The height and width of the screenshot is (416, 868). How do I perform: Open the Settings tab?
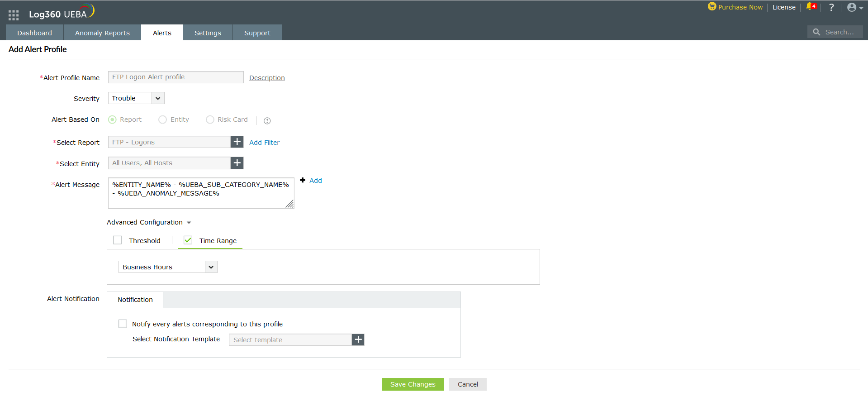(207, 33)
